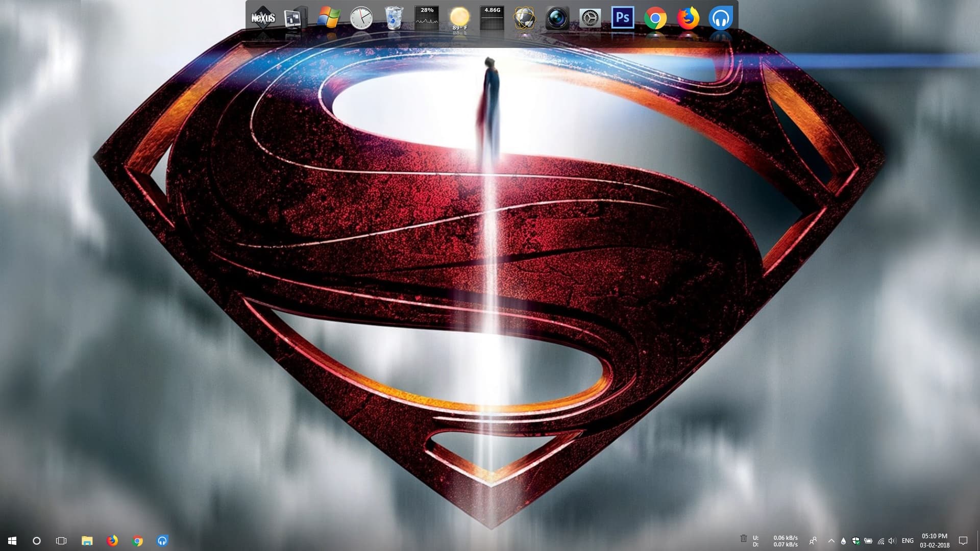Open Windows Defender shield tray icon
The height and width of the screenshot is (551, 980).
click(x=856, y=541)
